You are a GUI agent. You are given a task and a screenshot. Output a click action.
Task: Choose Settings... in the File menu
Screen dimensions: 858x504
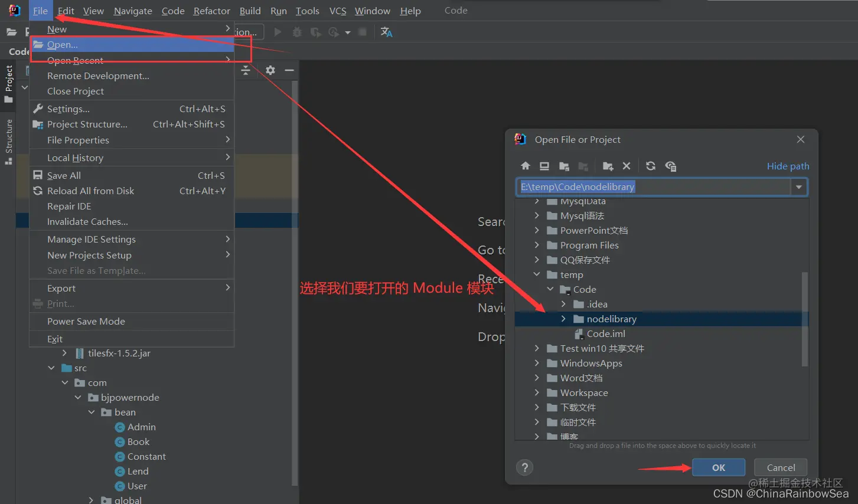[132, 109]
